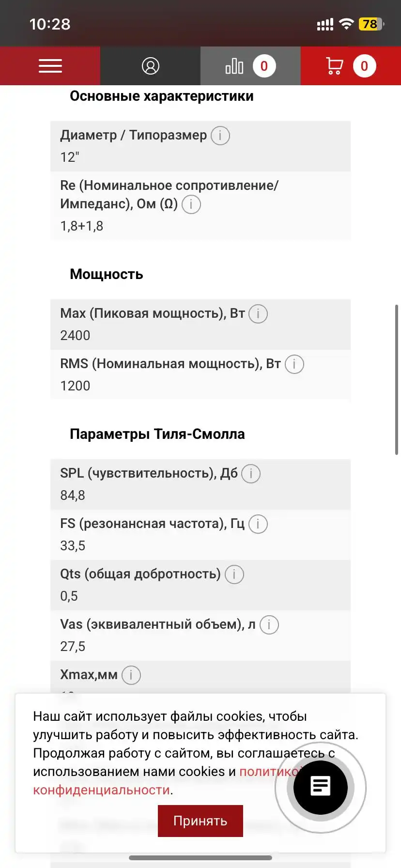Select the Параметры Тиля-Смолла section heading

(157, 434)
